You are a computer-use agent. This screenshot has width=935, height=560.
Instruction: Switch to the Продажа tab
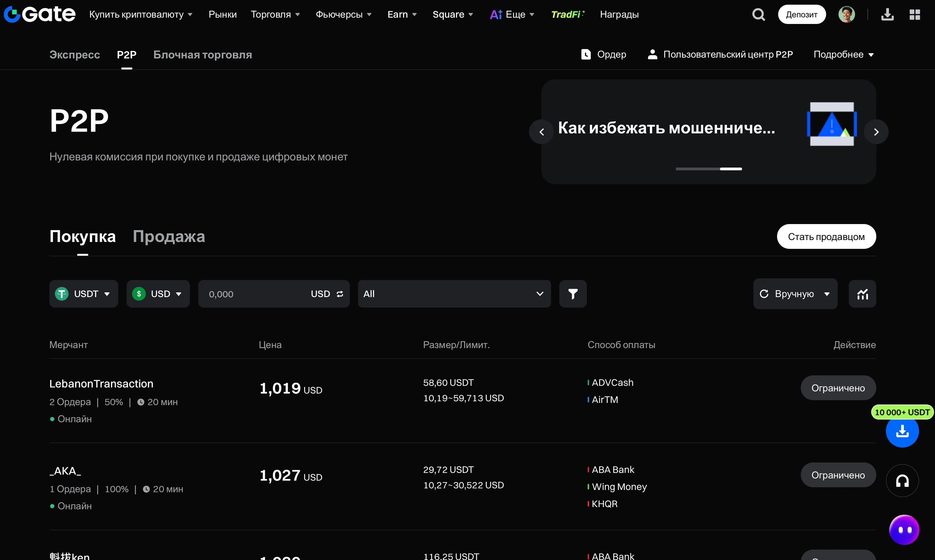[169, 236]
